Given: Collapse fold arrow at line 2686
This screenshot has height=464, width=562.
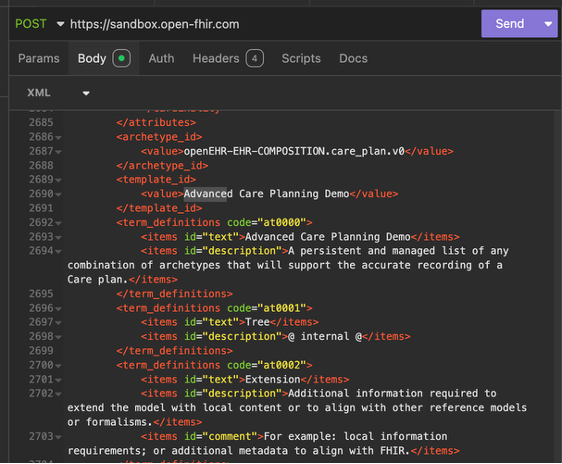Looking at the screenshot, I should [58, 138].
